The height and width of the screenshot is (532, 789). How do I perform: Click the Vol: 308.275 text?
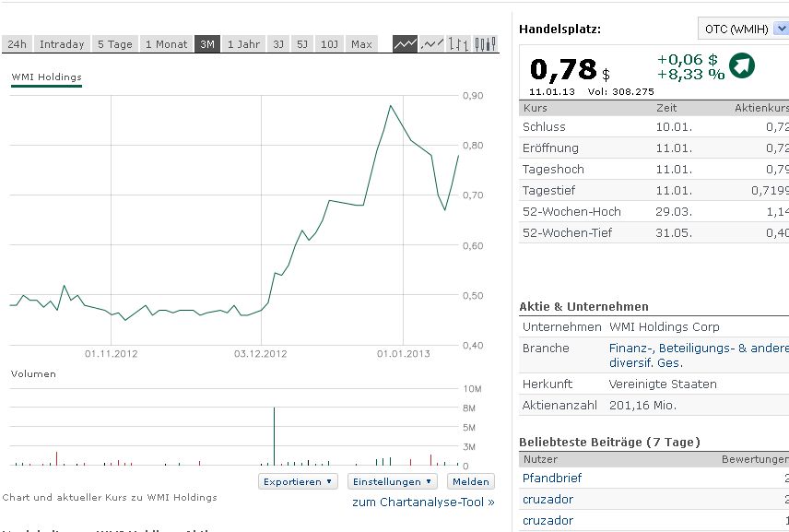(x=620, y=91)
